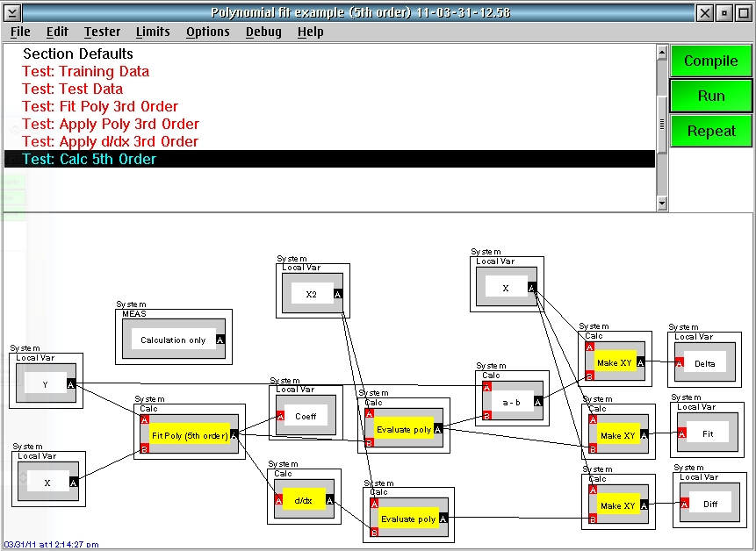Select Test: Fit Poly 3rd Order
This screenshot has width=756, height=551.
coord(100,106)
